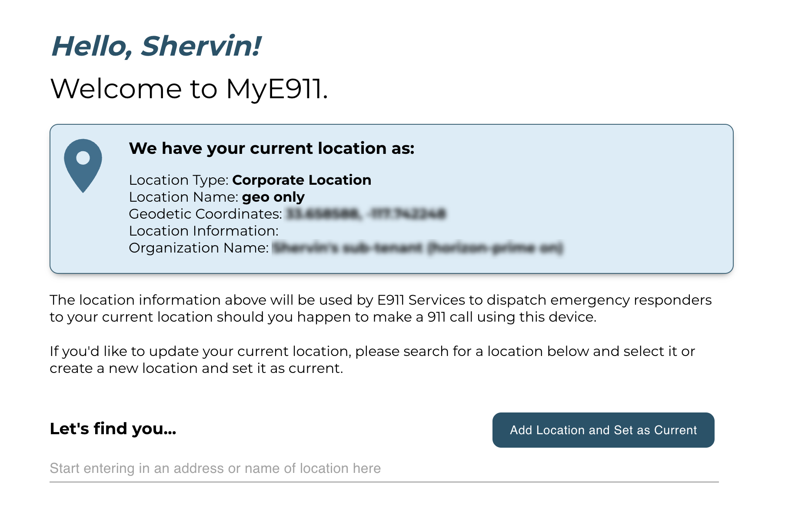
Task: Click the Geodetic Coordinates label
Action: (206, 214)
